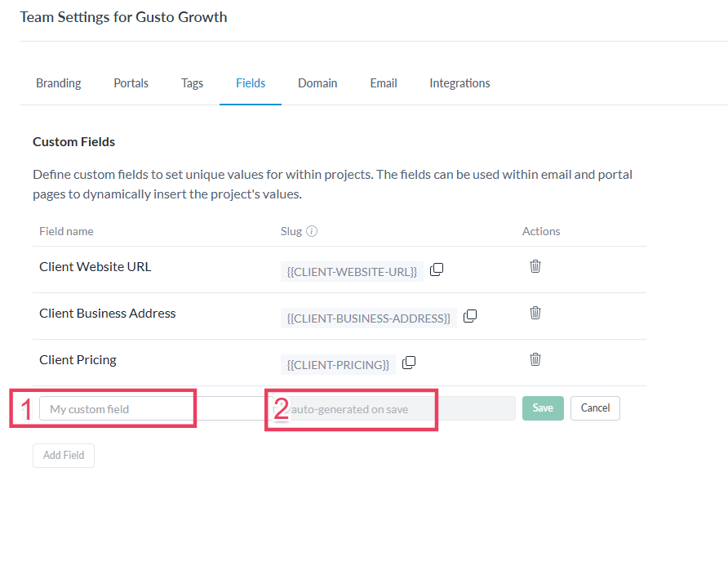Delete the Client Website URL field
The image size is (728, 570).
(x=535, y=266)
